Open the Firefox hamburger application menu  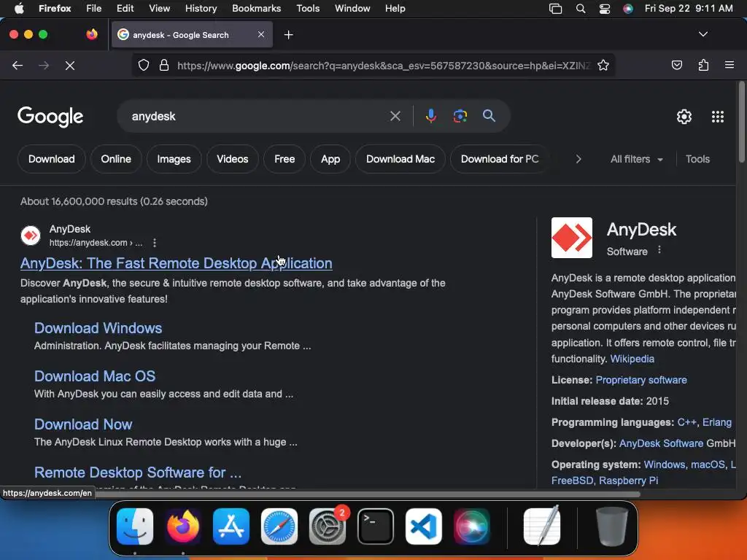[x=729, y=65]
